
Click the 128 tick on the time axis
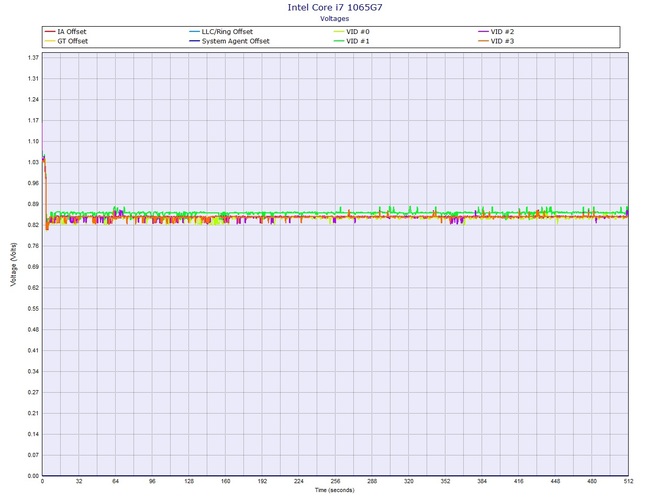click(189, 481)
